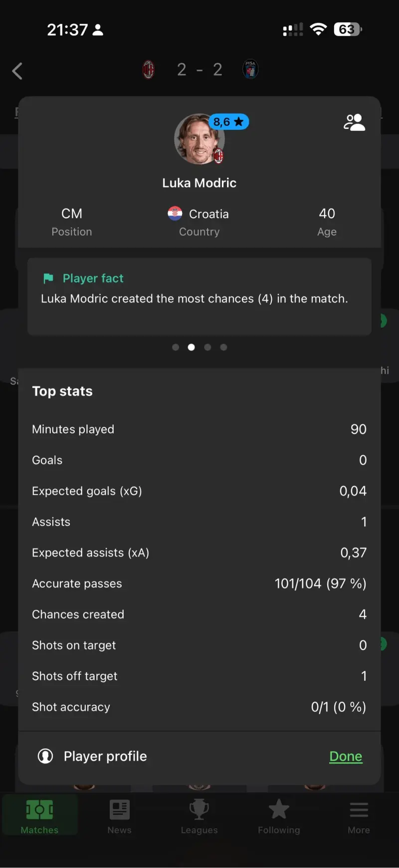
Task: Tap the back arrow icon
Action: (17, 71)
